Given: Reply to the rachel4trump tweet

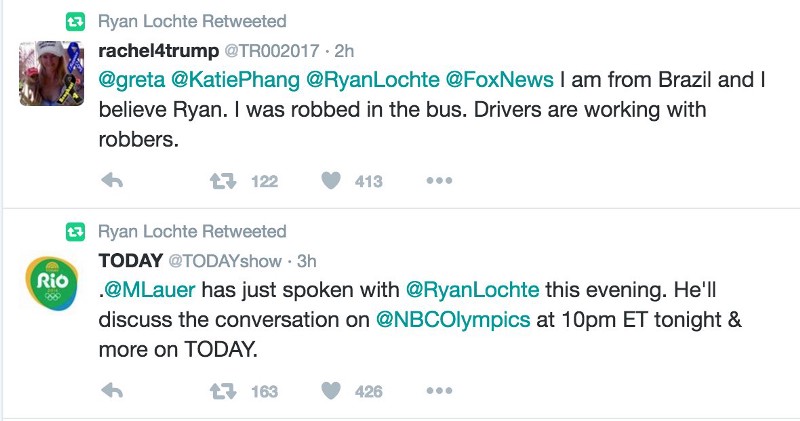Looking at the screenshot, I should (113, 181).
